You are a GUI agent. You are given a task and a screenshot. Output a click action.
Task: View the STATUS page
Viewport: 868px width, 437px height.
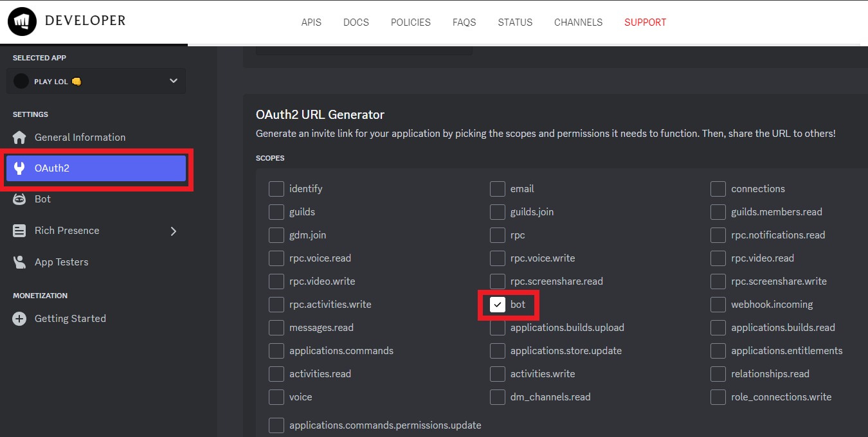(515, 22)
